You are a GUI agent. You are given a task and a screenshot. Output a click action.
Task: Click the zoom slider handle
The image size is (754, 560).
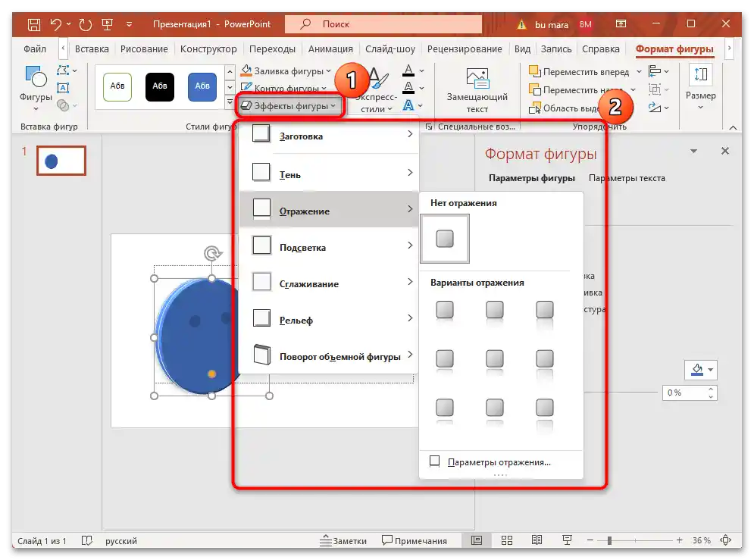coord(609,540)
